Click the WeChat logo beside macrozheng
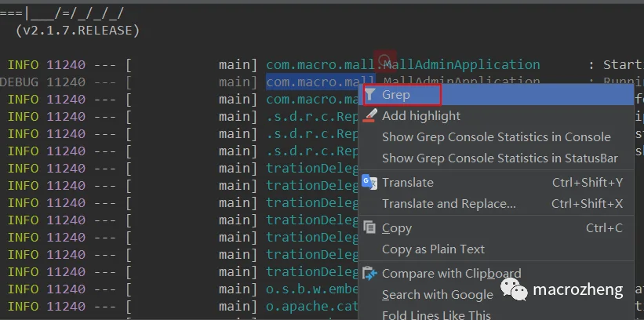644x320 pixels. [514, 290]
